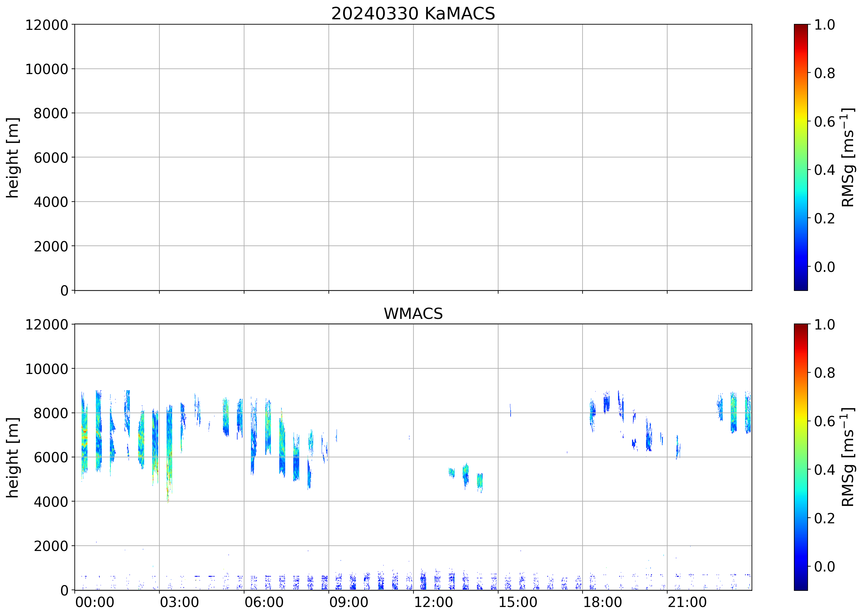Screen dimensions: 864x616
Task: Click the top colorbar's RMSg [ms⁻¹] label
Action: [848, 157]
